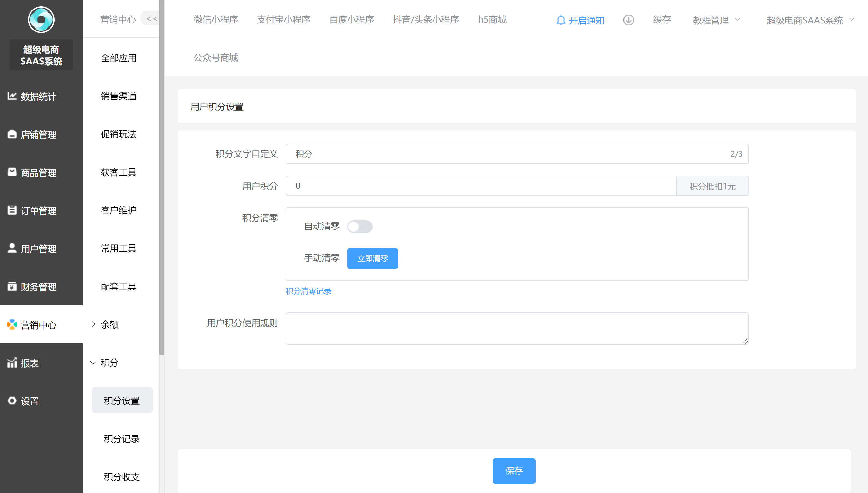Open the 积分记录 menu item
The image size is (868, 493).
[122, 439]
